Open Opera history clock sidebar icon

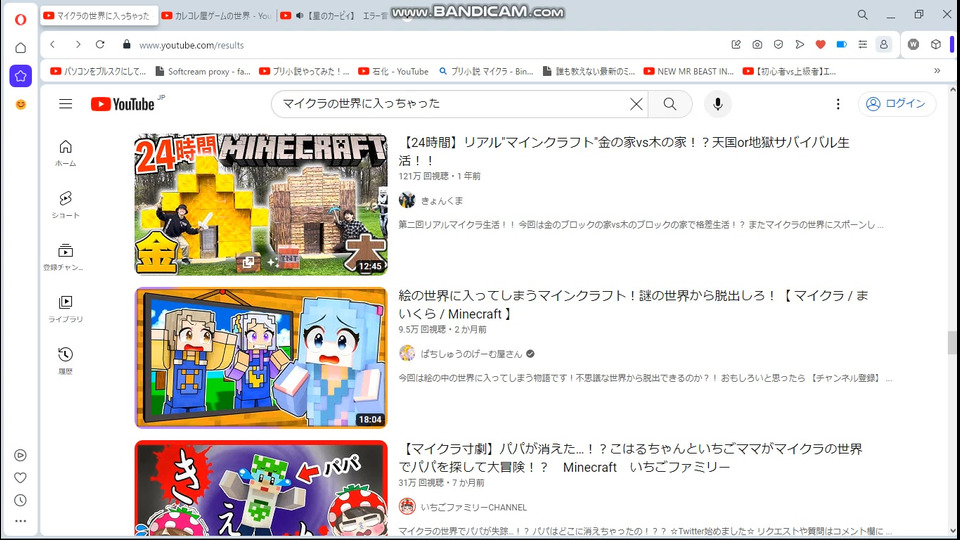click(x=20, y=500)
